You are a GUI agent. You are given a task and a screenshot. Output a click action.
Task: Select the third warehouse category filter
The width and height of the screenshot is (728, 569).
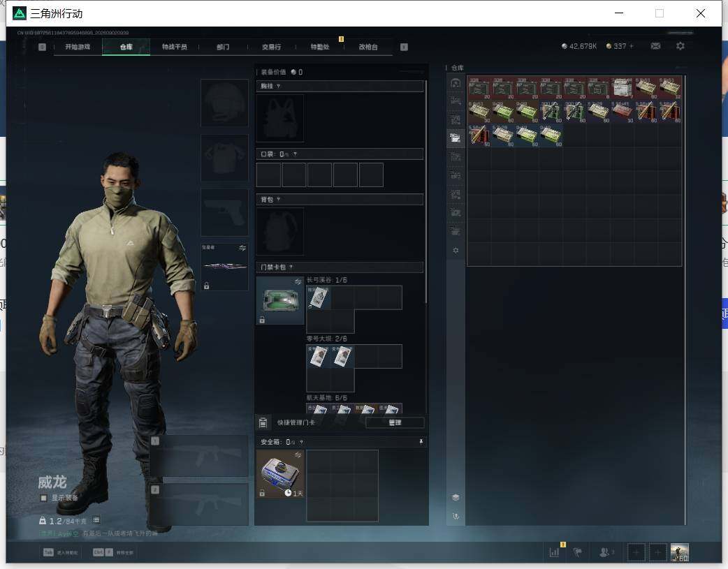coord(456,120)
